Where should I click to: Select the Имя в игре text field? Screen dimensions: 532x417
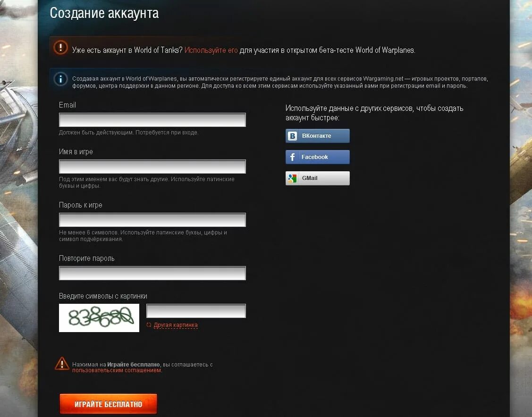pos(152,167)
